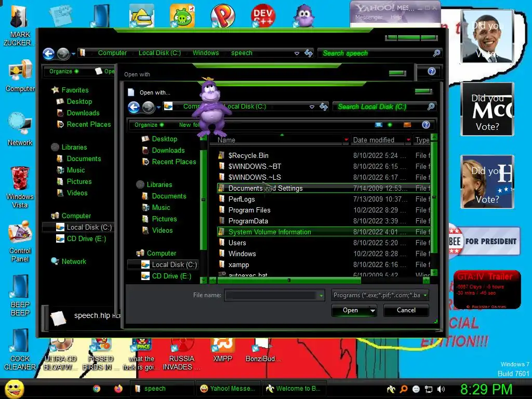Click Windows in the speech breadcrumb path
This screenshot has width=532, height=399.
tap(206, 53)
